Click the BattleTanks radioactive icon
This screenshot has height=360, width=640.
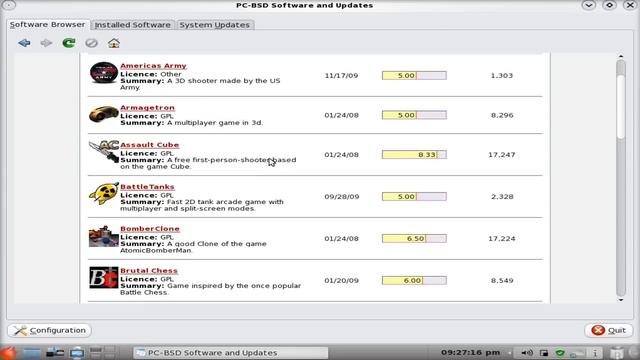coord(104,193)
